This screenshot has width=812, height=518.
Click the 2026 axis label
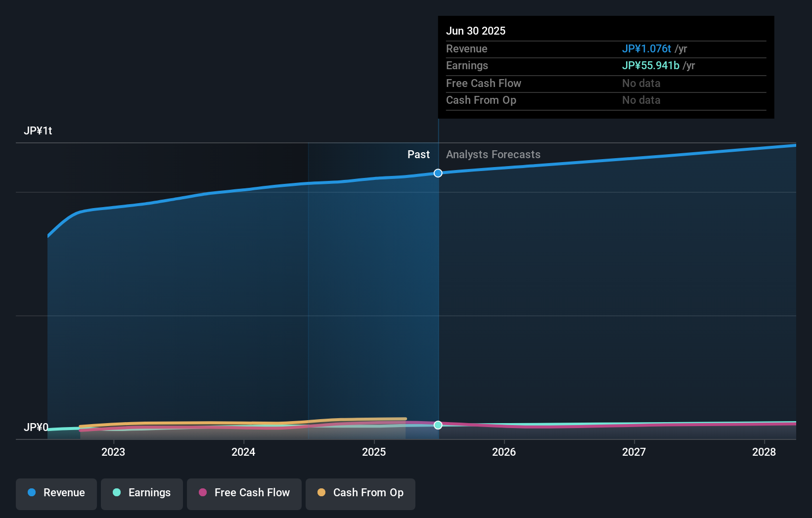coord(504,452)
